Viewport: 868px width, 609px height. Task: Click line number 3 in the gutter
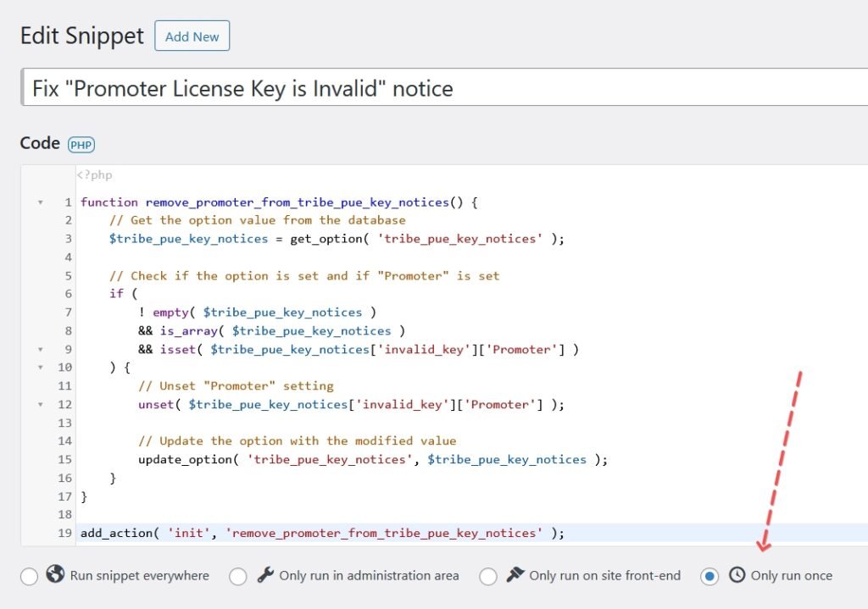tap(69, 239)
